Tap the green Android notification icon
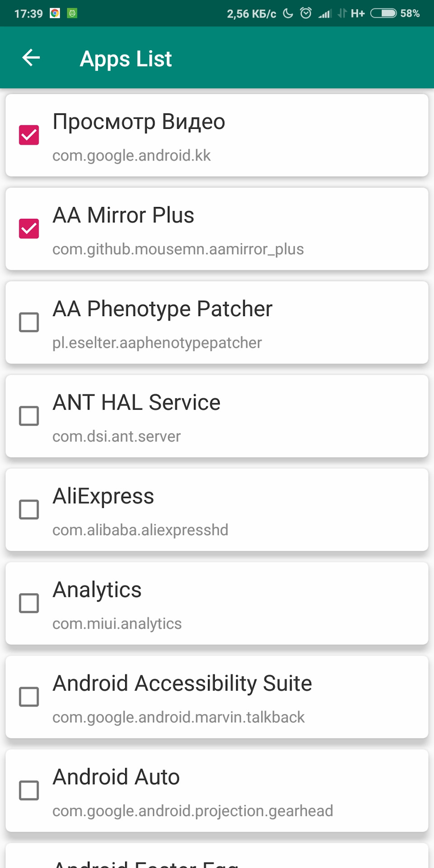This screenshot has width=434, height=868. (72, 14)
